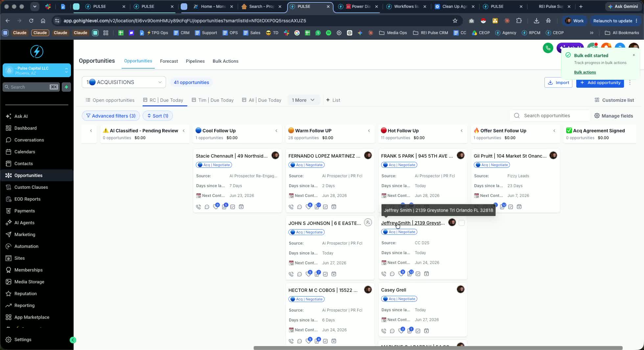Open the Tim | Due Today list tab

click(x=213, y=100)
